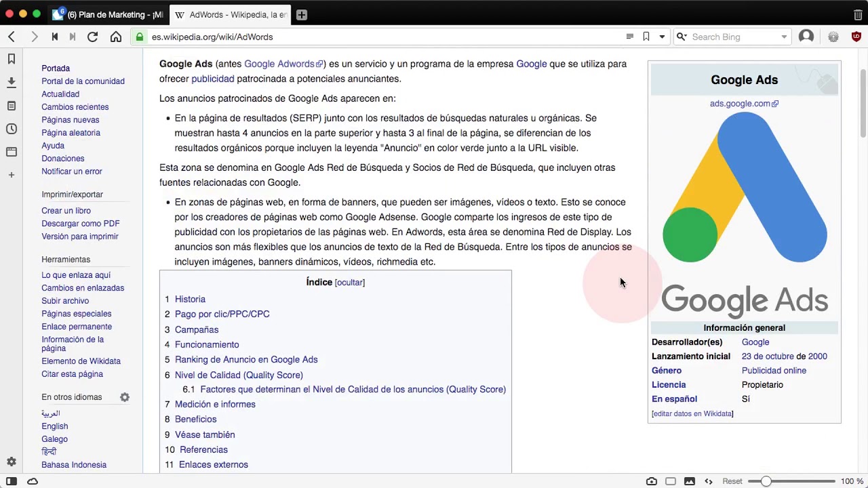Click the cloud sync status icon
868x488 pixels.
coord(33,481)
